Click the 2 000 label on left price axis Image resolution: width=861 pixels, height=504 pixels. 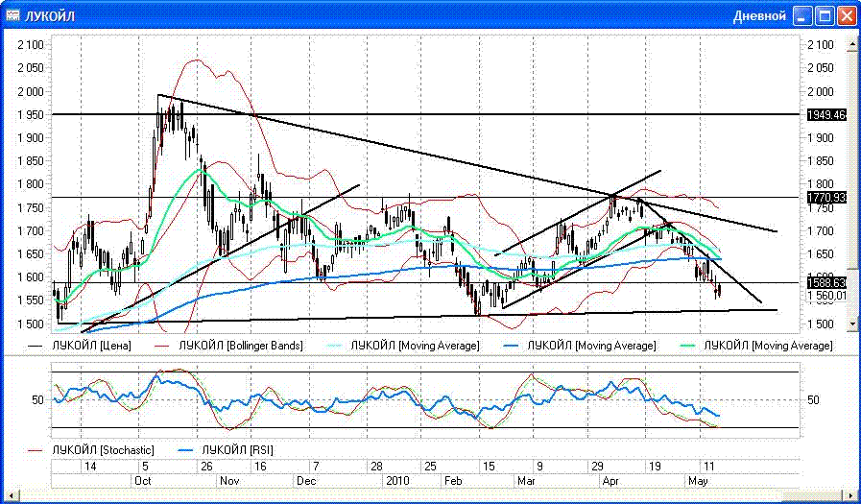tap(30, 92)
